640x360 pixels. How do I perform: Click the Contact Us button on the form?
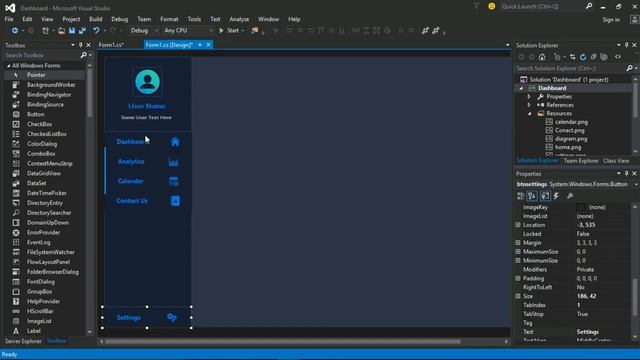[x=147, y=201]
